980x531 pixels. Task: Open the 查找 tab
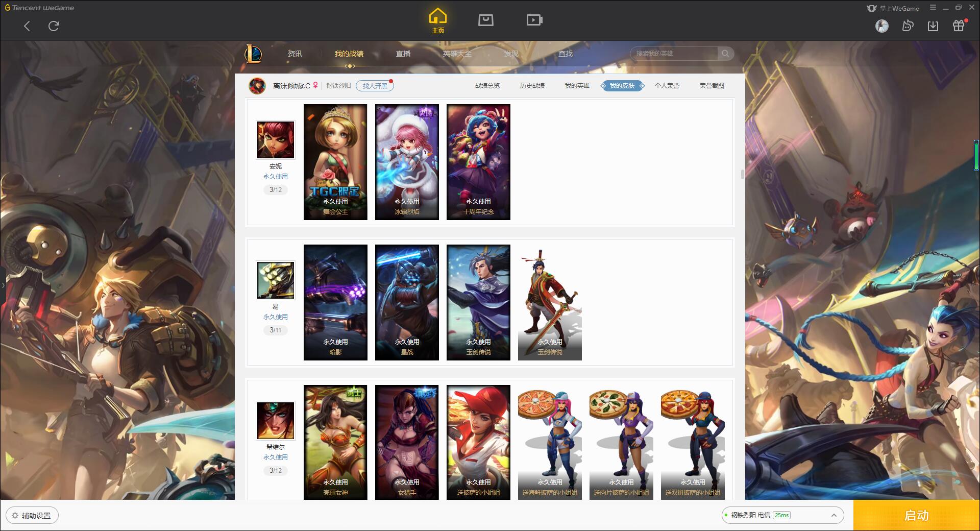566,54
